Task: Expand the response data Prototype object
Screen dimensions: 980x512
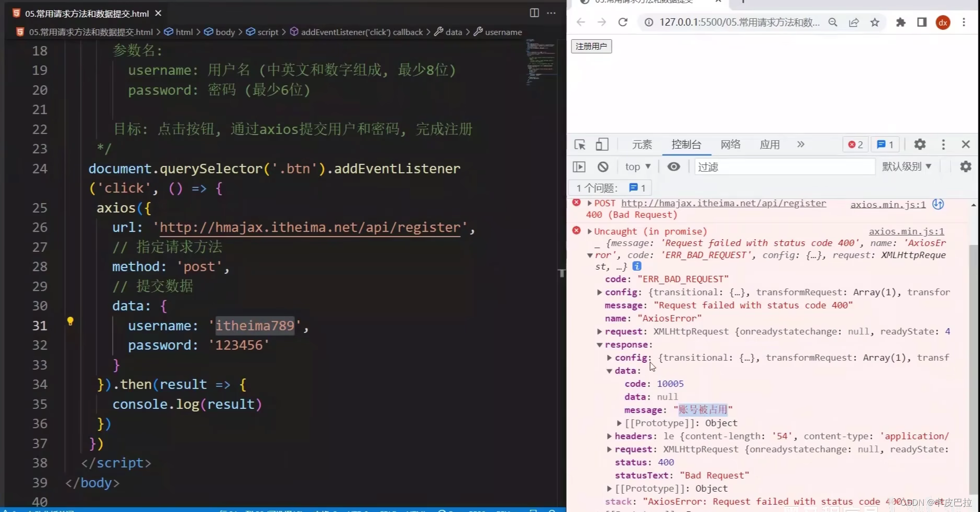Action: click(619, 423)
